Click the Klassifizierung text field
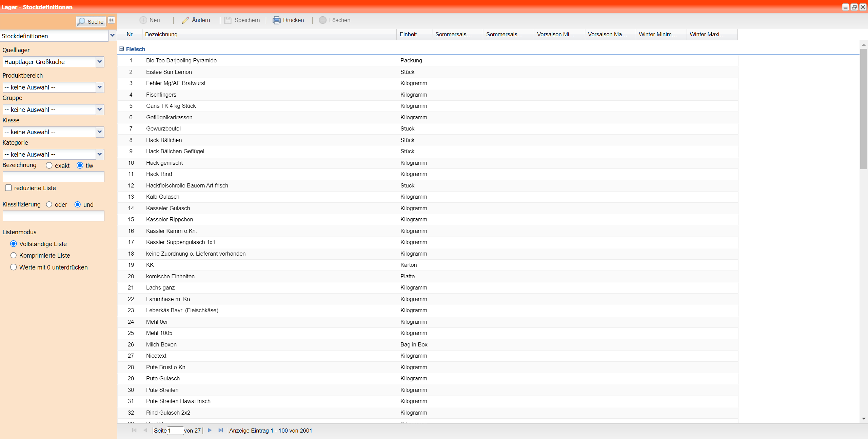 (x=54, y=216)
